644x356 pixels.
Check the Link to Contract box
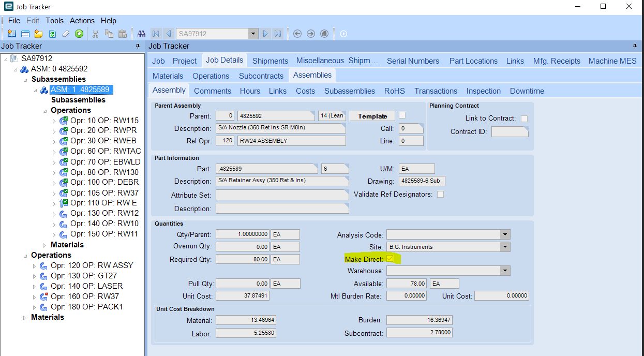point(524,118)
